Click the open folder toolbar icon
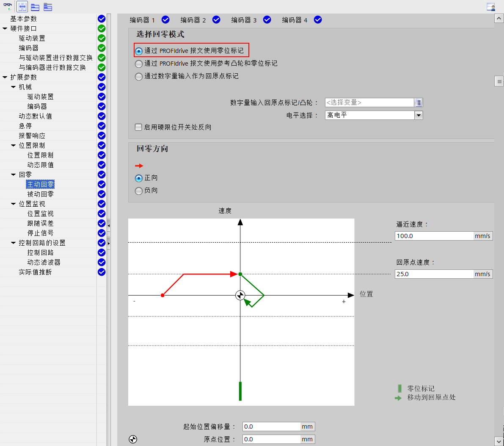 pos(35,6)
